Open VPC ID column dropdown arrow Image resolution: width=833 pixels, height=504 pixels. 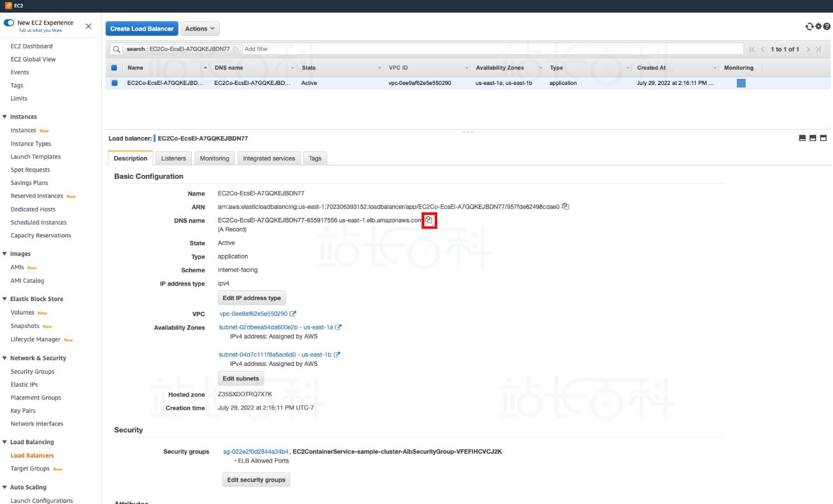(467, 68)
